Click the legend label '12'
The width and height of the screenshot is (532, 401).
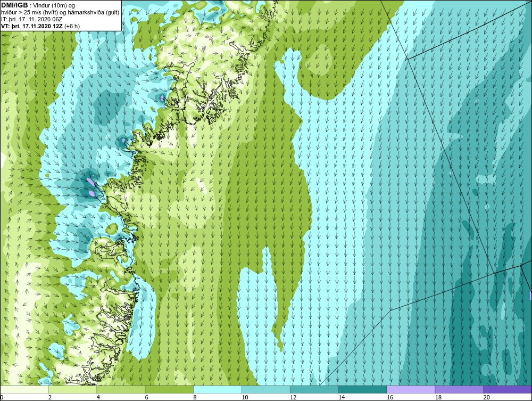[x=293, y=397]
